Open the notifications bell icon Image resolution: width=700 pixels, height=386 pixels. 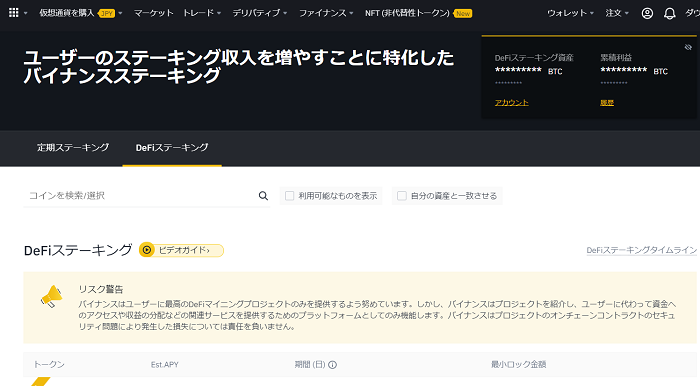click(669, 13)
